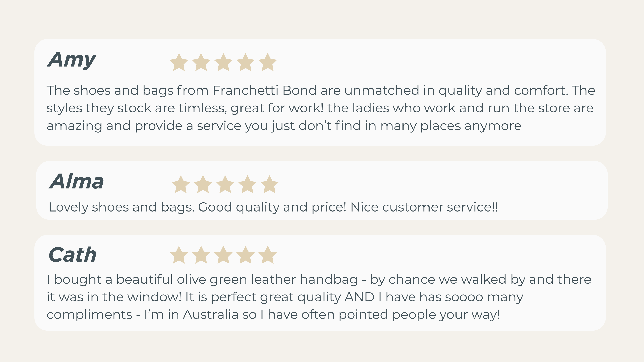Click the reviewer name Alma
The image size is (644, 362).
point(76,182)
